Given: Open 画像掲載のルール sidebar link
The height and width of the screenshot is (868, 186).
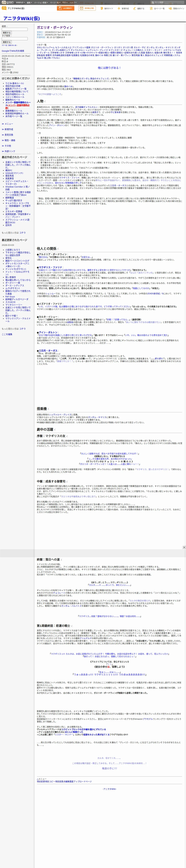Looking at the screenshot, I should click(14, 111).
